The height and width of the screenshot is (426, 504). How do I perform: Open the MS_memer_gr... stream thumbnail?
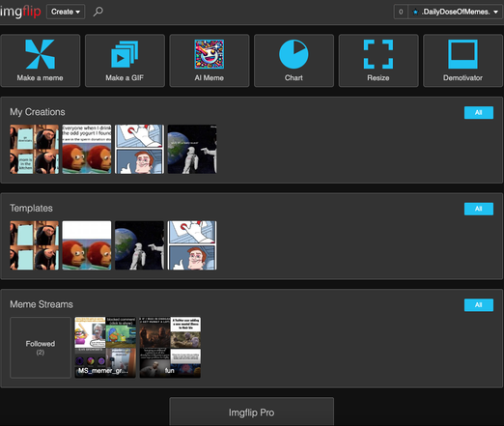(105, 348)
